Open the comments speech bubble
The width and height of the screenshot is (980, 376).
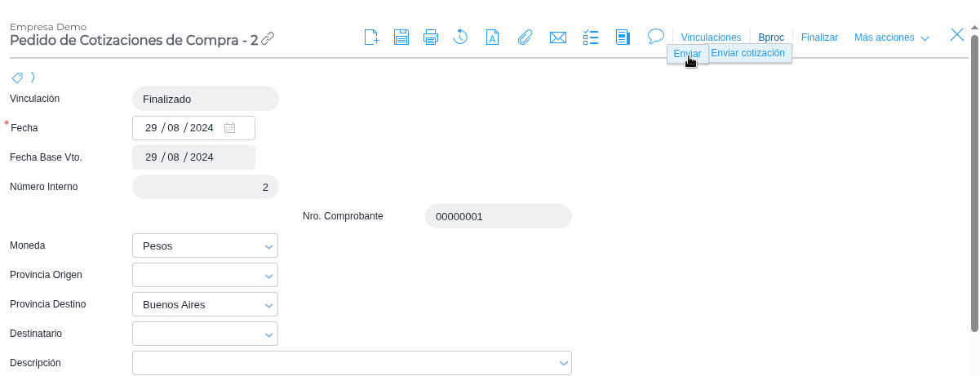tap(655, 37)
